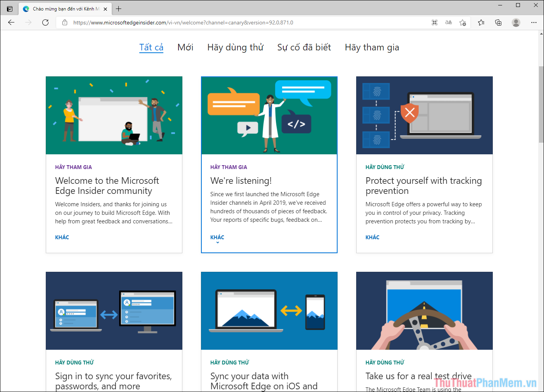The height and width of the screenshot is (392, 544).
Task: Click the steering wheel test drive illustration
Action: [424, 311]
